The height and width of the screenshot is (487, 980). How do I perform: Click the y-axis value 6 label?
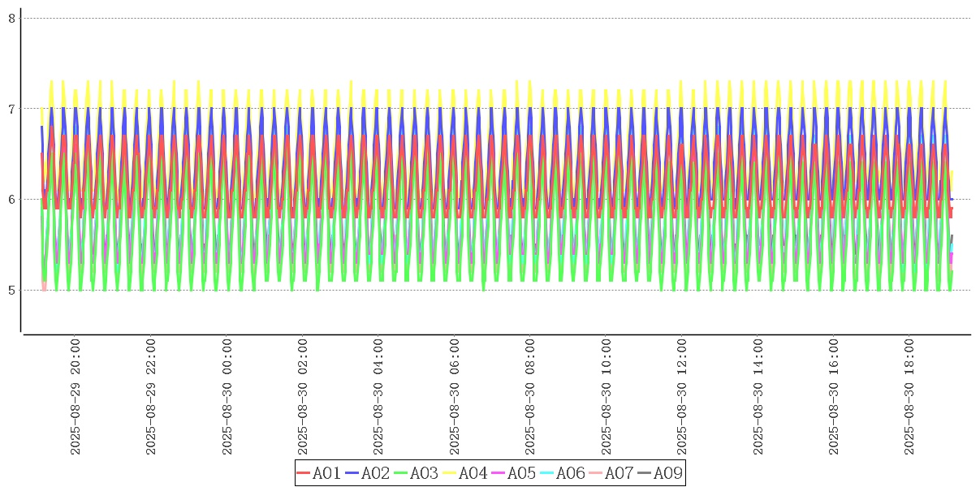(11, 200)
